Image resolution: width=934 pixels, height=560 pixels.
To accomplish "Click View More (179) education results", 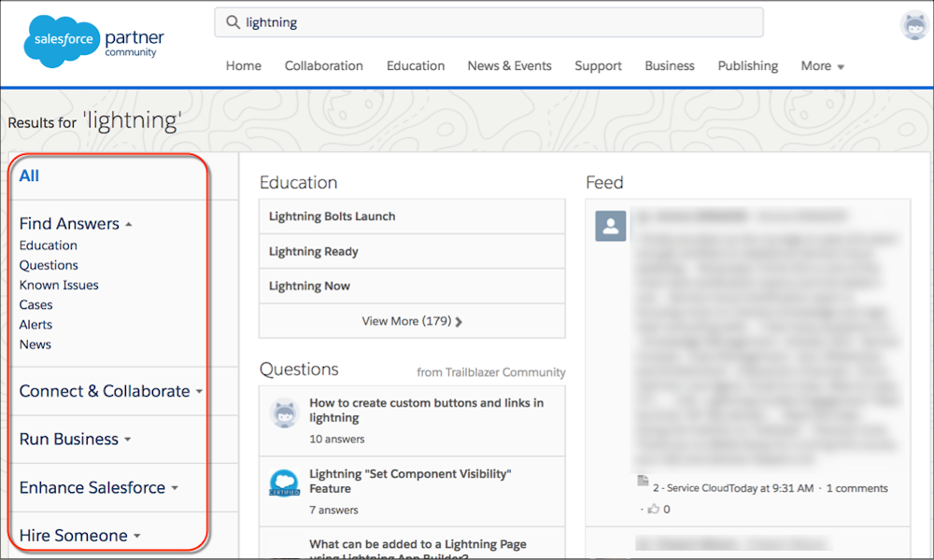I will coord(412,321).
